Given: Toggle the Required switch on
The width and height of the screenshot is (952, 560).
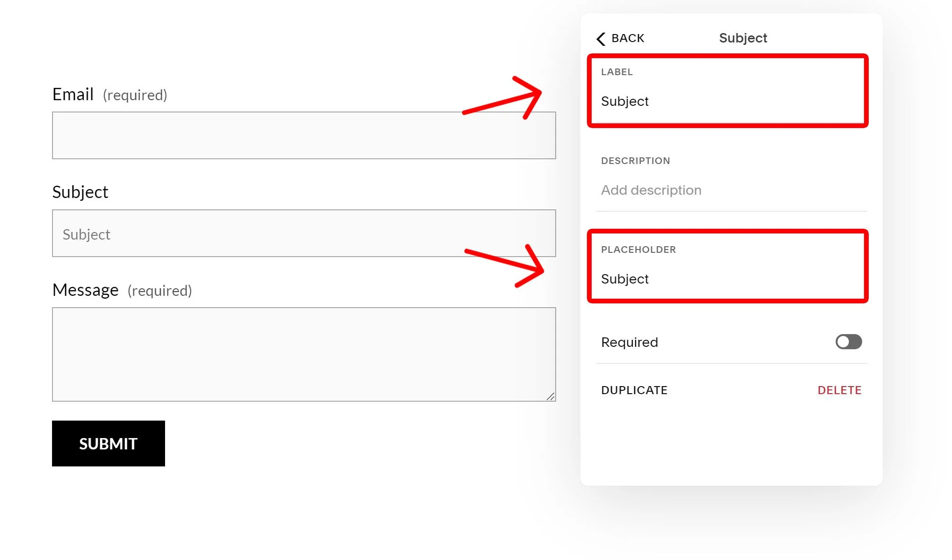Looking at the screenshot, I should (848, 342).
